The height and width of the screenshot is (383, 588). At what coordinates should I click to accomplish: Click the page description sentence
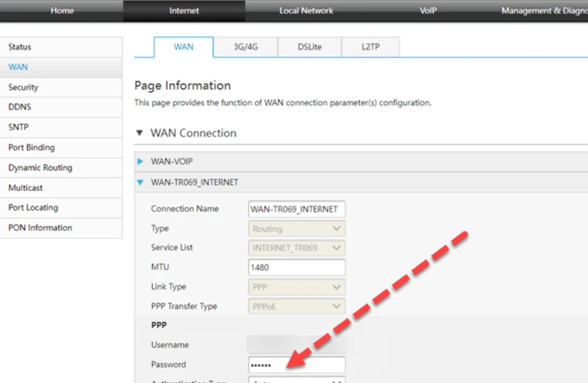(283, 103)
